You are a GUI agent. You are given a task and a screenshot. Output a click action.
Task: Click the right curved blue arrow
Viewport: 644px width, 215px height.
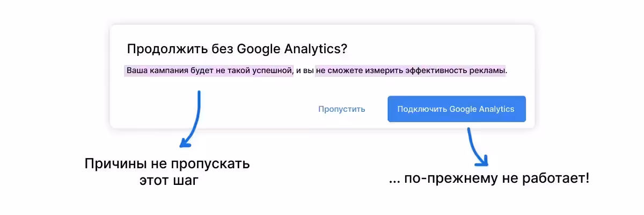tap(475, 148)
